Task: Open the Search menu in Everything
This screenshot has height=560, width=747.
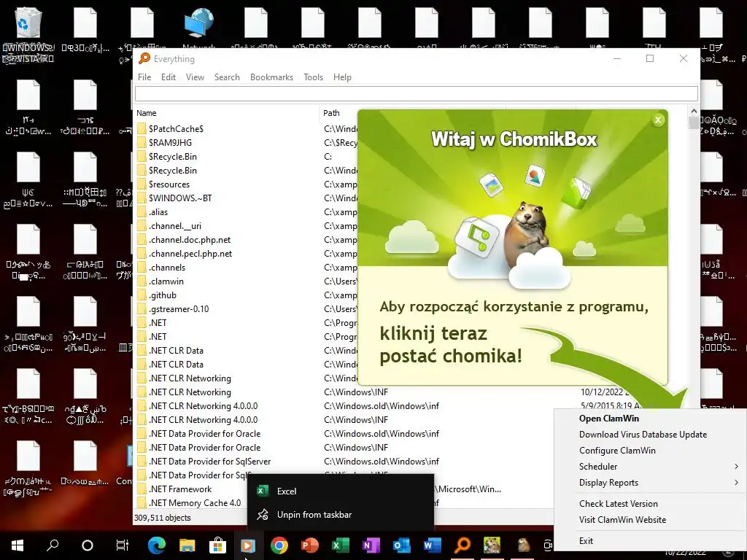Action: point(227,77)
